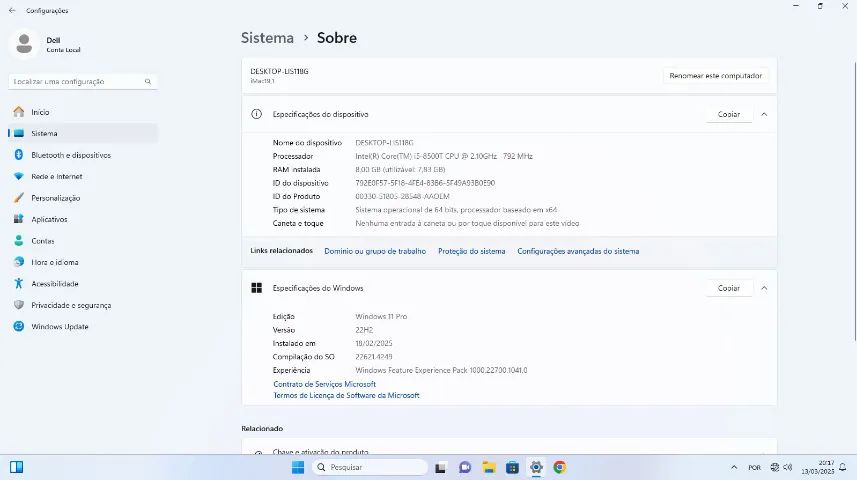
Task: Open the volume icon in the system tray
Action: coord(788,467)
